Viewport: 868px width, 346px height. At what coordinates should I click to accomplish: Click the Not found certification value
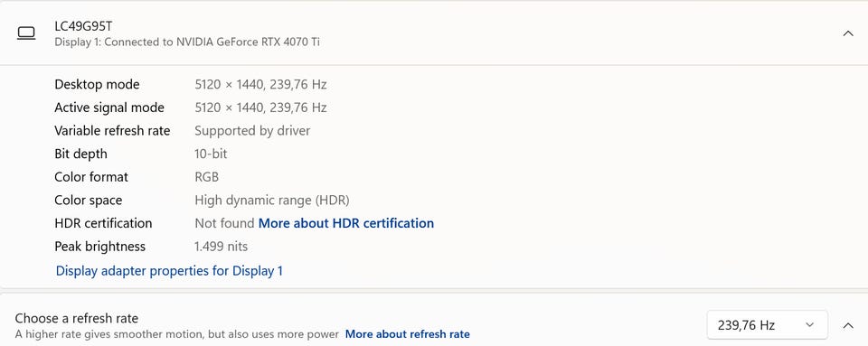224,223
